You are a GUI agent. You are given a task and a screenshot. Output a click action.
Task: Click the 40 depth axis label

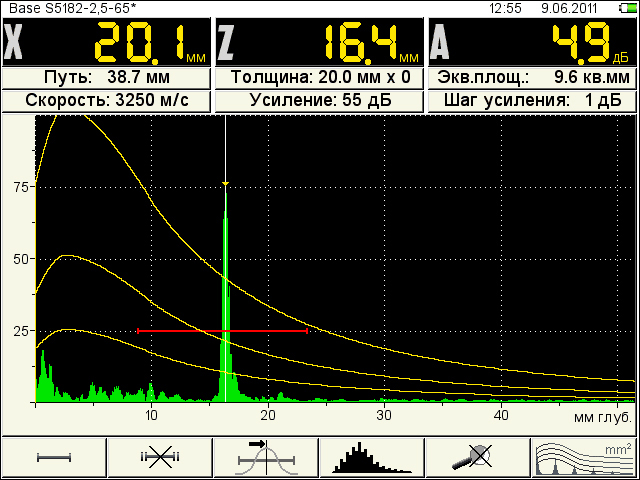pyautogui.click(x=501, y=415)
